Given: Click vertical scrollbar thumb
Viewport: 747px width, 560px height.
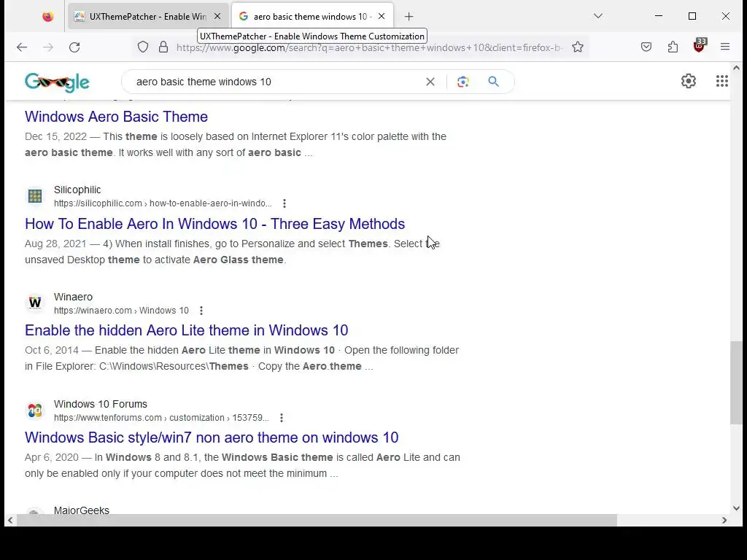Looking at the screenshot, I should (x=736, y=382).
